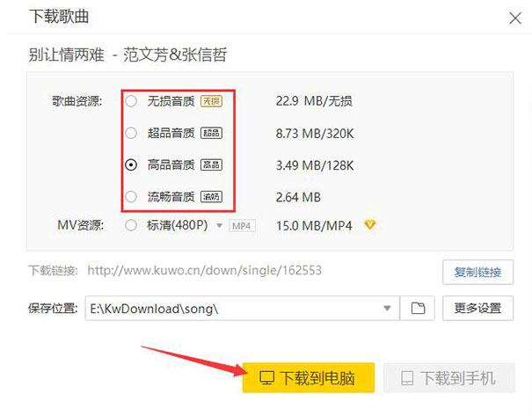Select the 超品音质 radio option
The image size is (532, 416).
click(x=131, y=133)
